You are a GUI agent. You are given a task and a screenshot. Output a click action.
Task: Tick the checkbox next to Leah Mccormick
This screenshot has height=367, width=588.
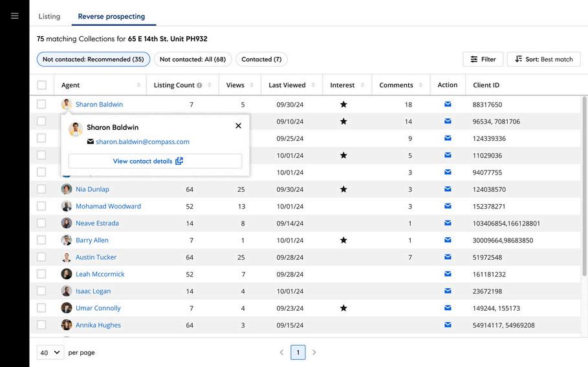41,274
